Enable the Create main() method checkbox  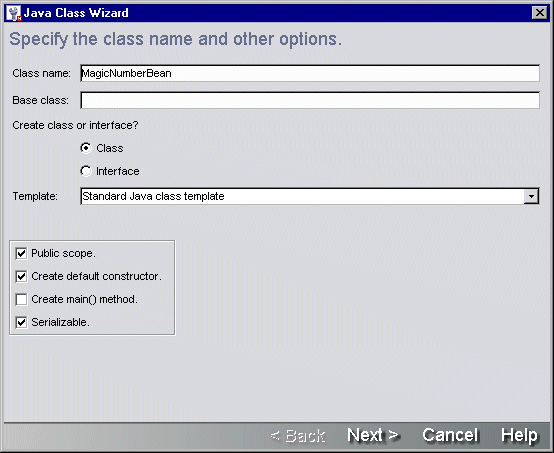pyautogui.click(x=22, y=299)
